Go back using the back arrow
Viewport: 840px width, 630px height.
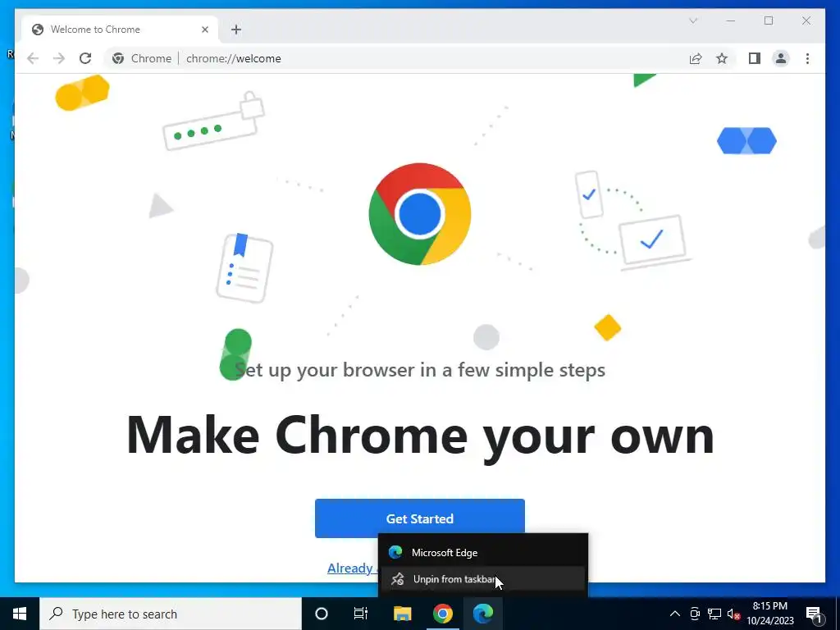click(x=33, y=58)
